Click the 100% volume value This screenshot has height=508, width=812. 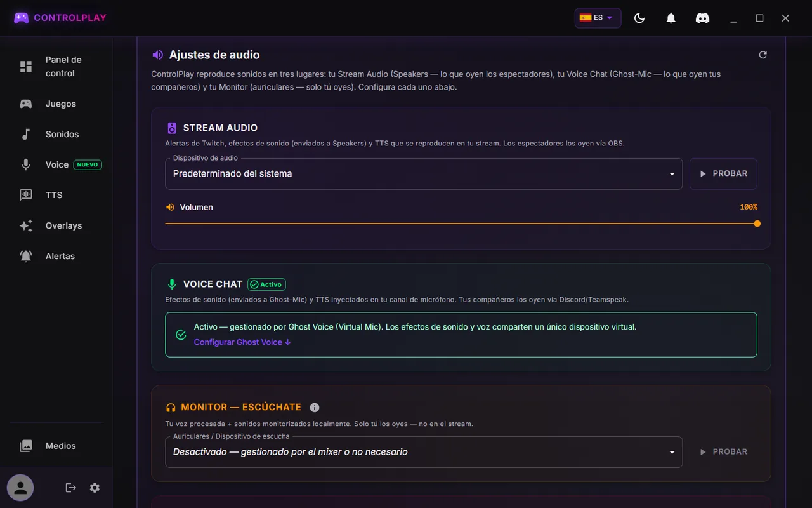(749, 207)
